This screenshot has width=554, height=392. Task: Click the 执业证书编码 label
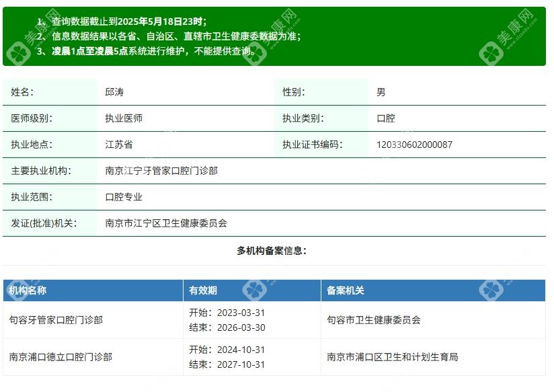312,145
